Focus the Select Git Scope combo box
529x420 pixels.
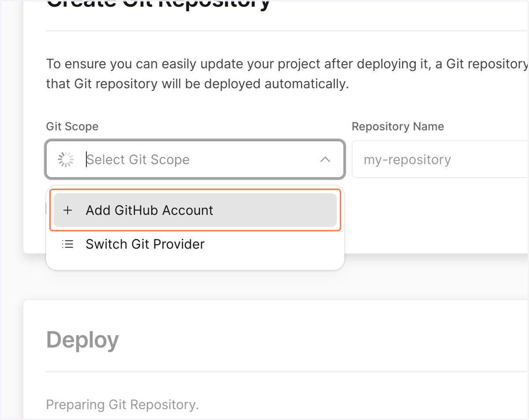(x=195, y=159)
